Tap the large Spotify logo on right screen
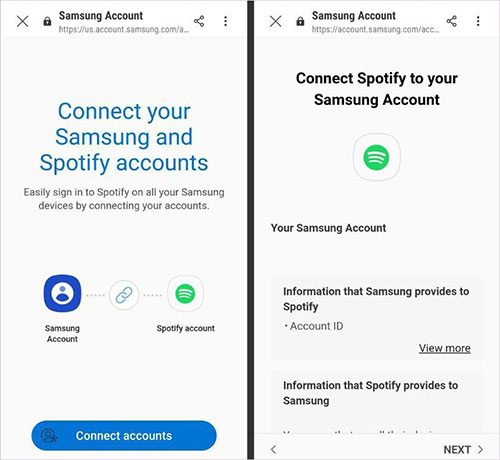500x460 pixels. click(x=376, y=157)
